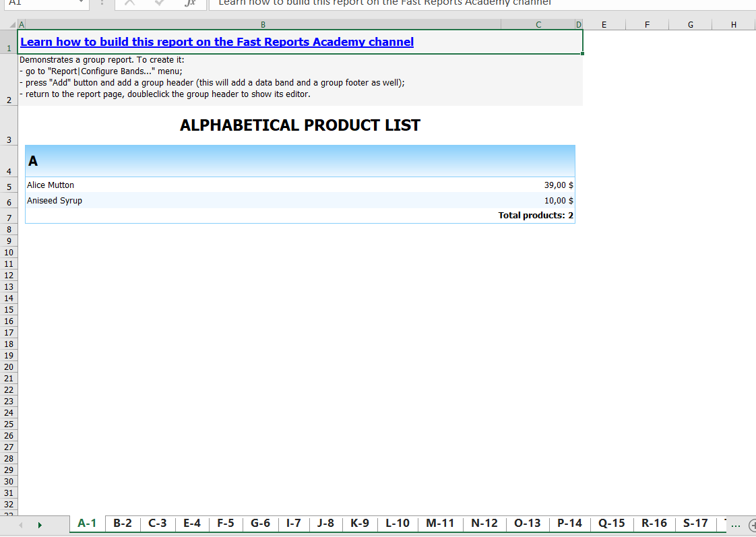Select column E header
The height and width of the screenshot is (537, 756).
603,25
